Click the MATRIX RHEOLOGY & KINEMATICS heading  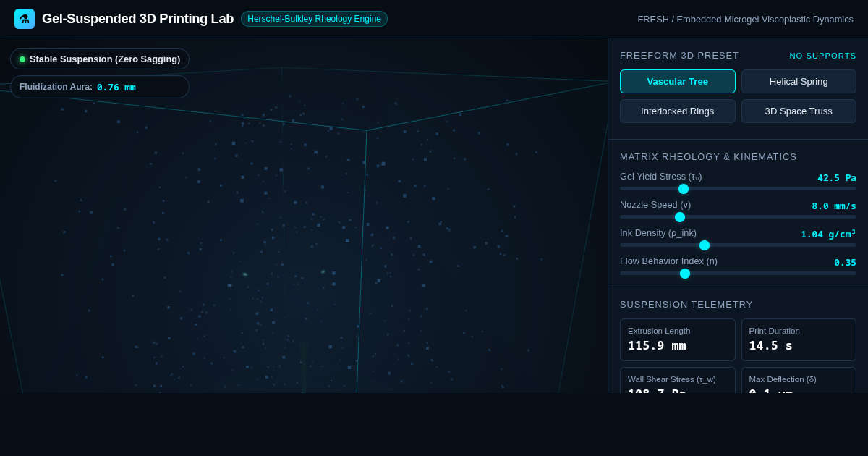[708, 157]
